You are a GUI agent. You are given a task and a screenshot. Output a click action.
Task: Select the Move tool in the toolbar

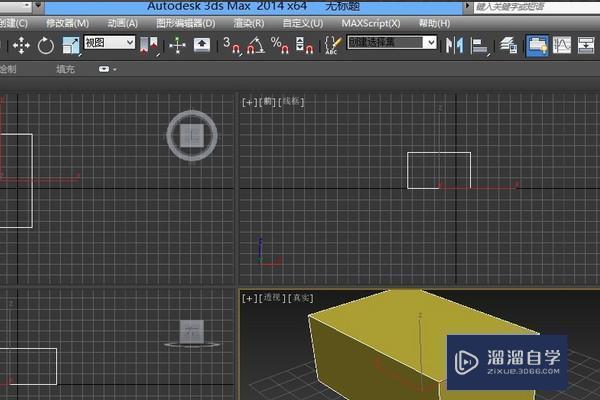[21, 45]
